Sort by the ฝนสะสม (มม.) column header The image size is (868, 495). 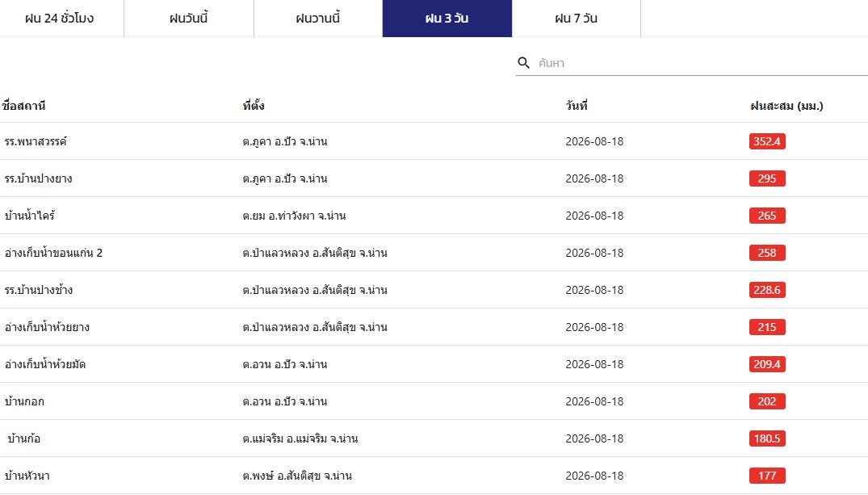point(786,106)
